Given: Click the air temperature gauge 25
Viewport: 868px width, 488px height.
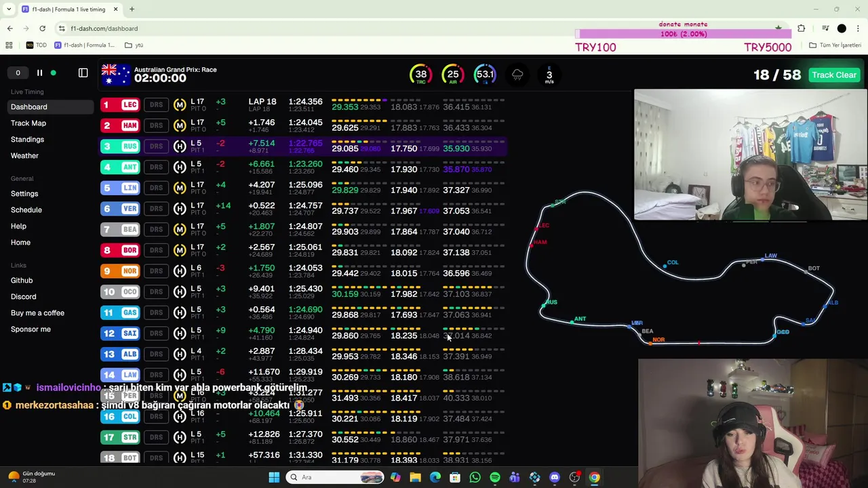Looking at the screenshot, I should 453,75.
